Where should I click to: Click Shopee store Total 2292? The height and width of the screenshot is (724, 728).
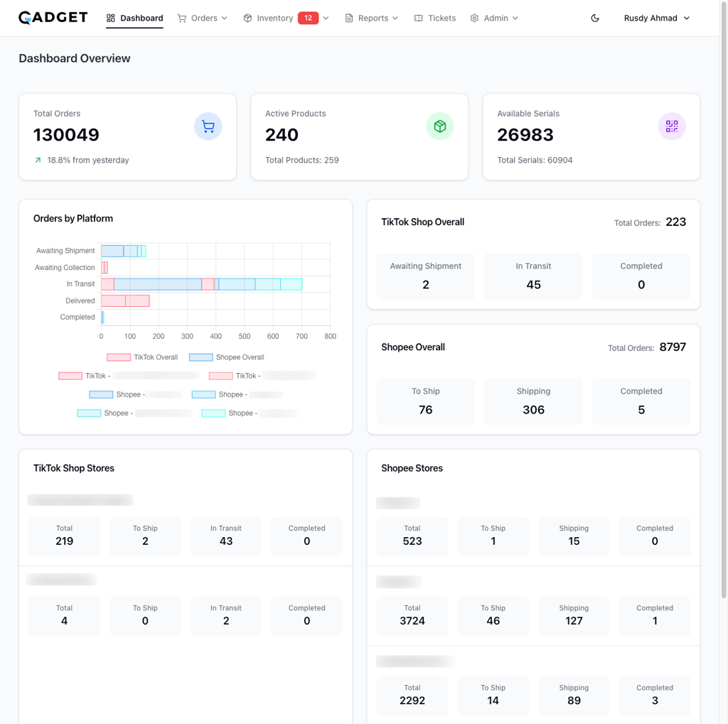coord(412,696)
